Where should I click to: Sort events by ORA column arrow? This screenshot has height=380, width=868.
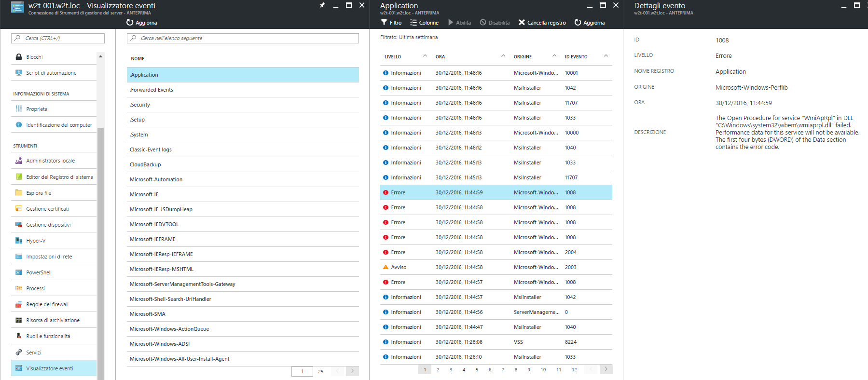tap(503, 56)
